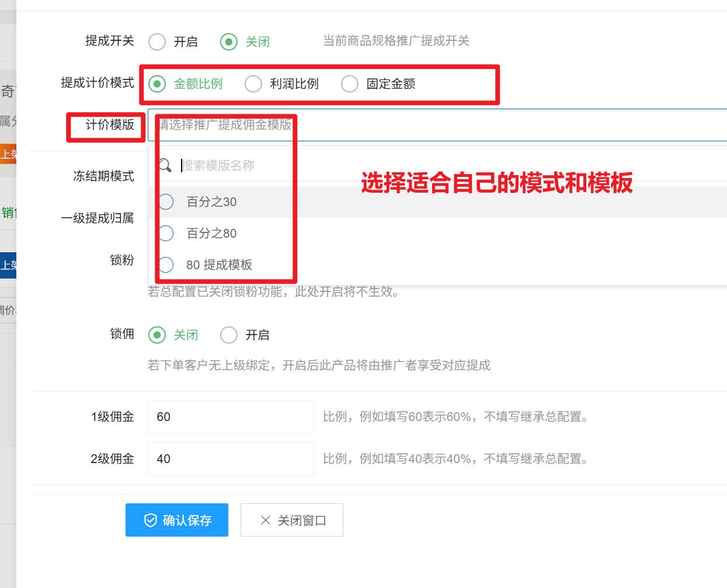Image resolution: width=727 pixels, height=588 pixels.
Task: Choose 固定金额 pricing mode
Action: tap(350, 84)
